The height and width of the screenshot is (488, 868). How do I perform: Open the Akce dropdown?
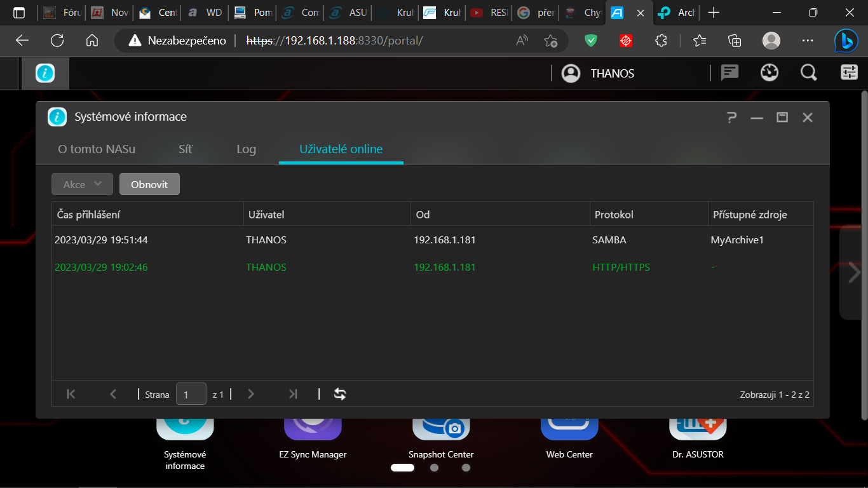[x=82, y=184]
